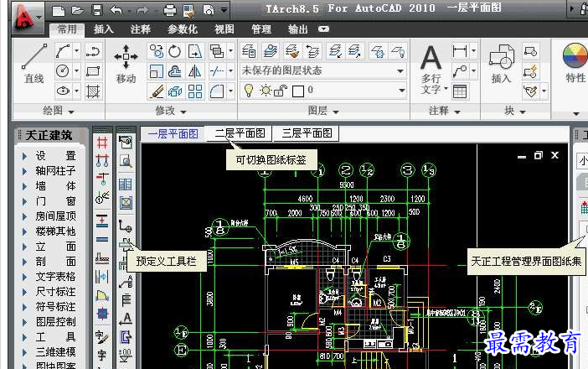Select the Array tool icon
The height and width of the screenshot is (369, 588).
194,91
